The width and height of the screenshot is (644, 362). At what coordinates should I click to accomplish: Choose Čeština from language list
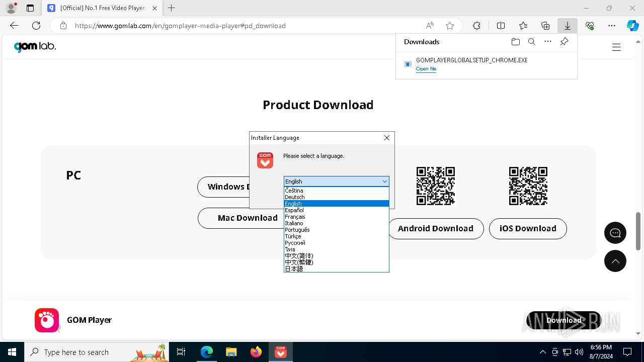pyautogui.click(x=336, y=191)
